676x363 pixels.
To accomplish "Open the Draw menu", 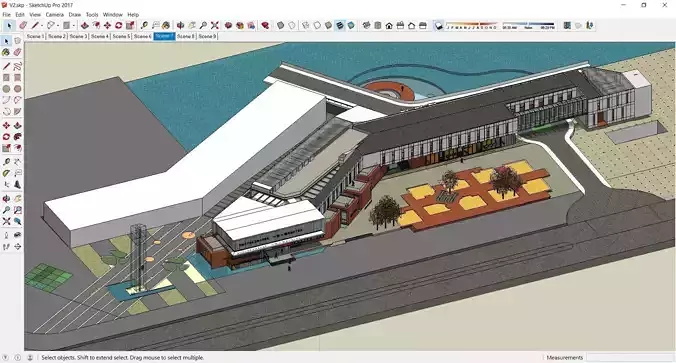I will pos(75,14).
